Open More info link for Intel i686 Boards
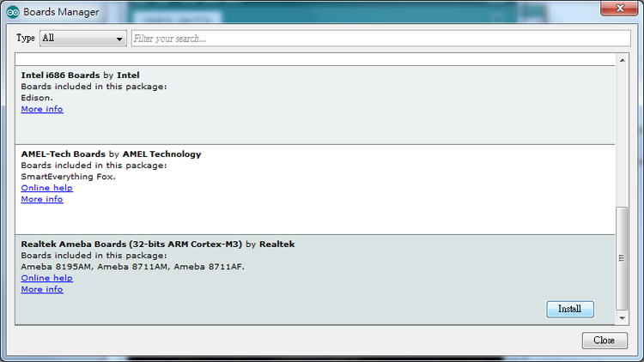The height and width of the screenshot is (362, 644). [42, 109]
